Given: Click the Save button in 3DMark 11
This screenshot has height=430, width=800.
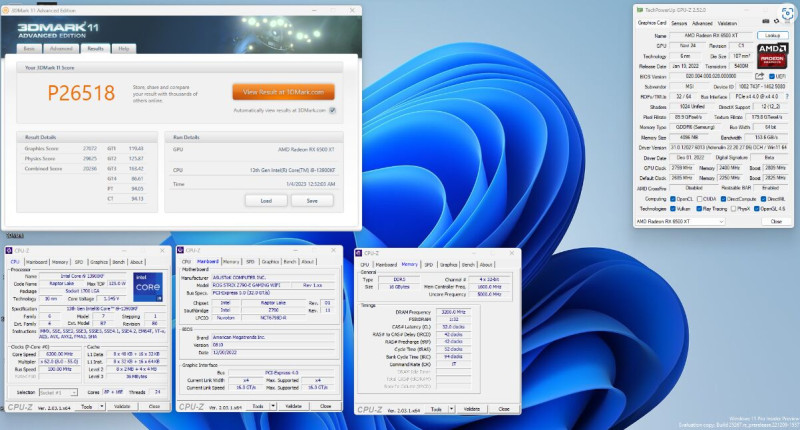Looking at the screenshot, I should tap(312, 200).
